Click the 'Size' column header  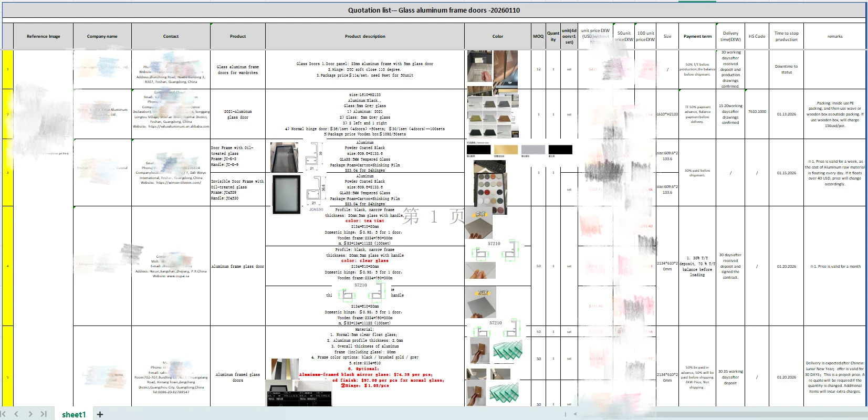[667, 36]
